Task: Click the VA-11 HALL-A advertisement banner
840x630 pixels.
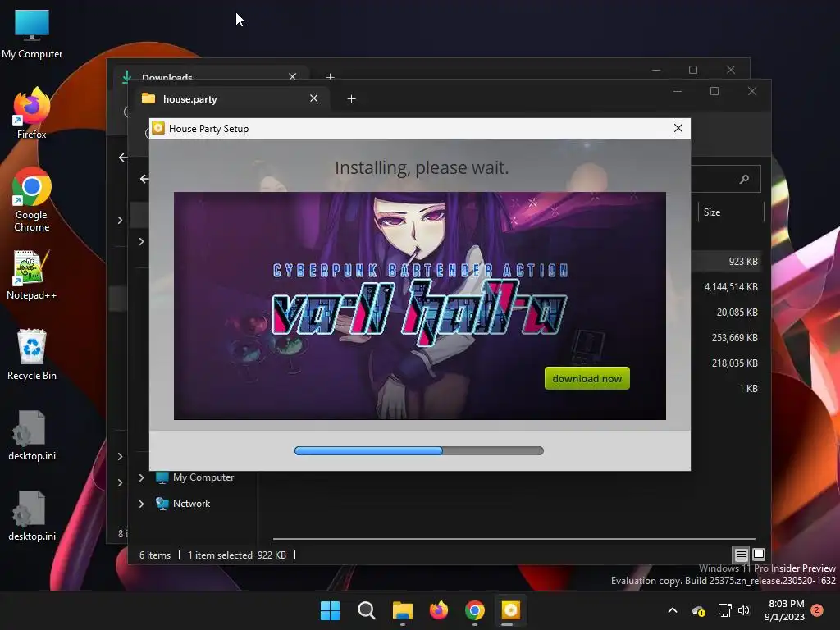Action: pyautogui.click(x=419, y=305)
